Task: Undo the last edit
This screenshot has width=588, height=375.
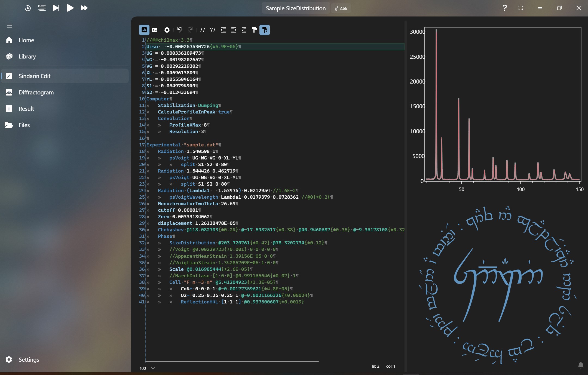Action: [x=179, y=30]
